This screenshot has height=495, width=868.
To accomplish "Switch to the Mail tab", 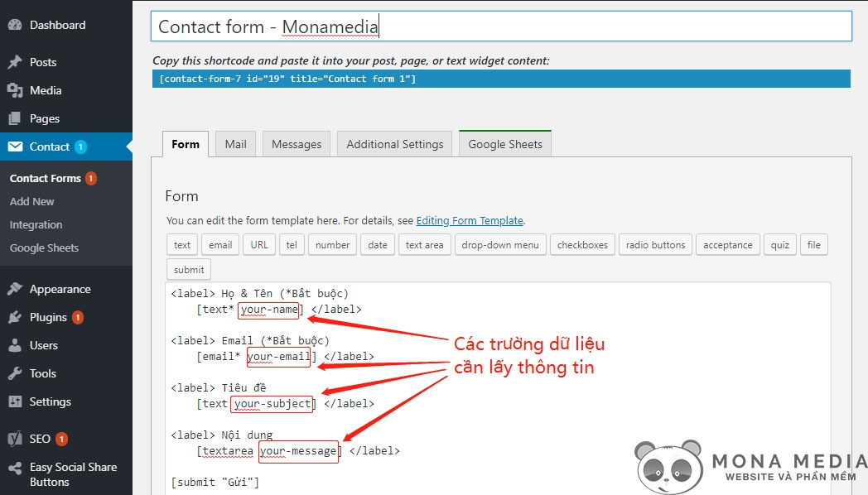I will tap(235, 144).
